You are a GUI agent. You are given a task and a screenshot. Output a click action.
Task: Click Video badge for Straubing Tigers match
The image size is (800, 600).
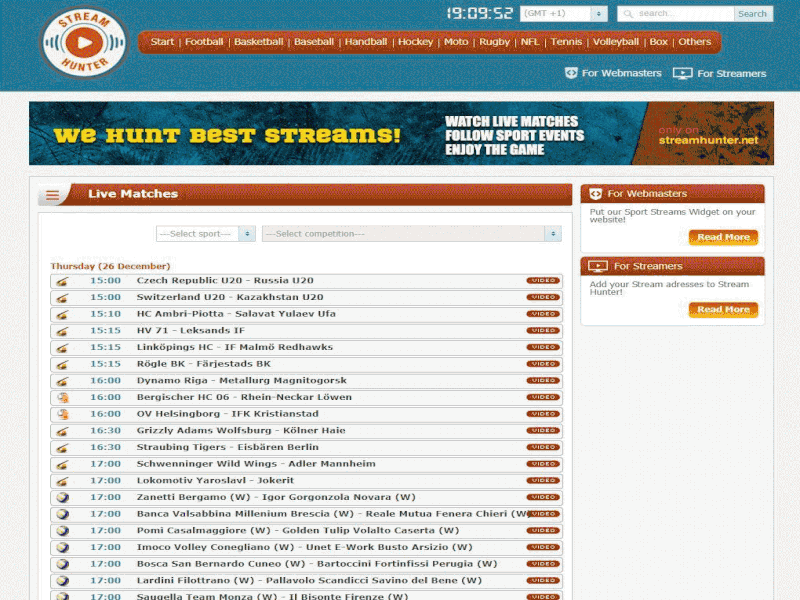pos(543,447)
